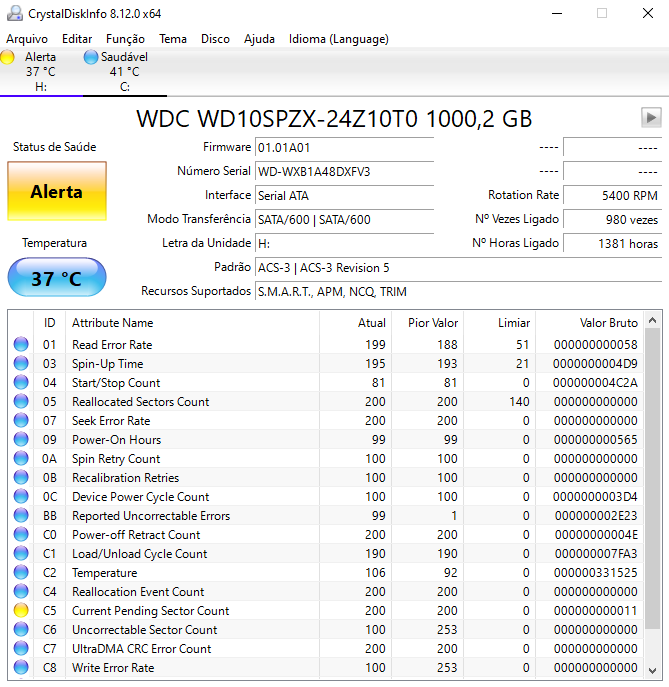669x687 pixels.
Task: Click the Atual column header
Action: click(x=356, y=323)
